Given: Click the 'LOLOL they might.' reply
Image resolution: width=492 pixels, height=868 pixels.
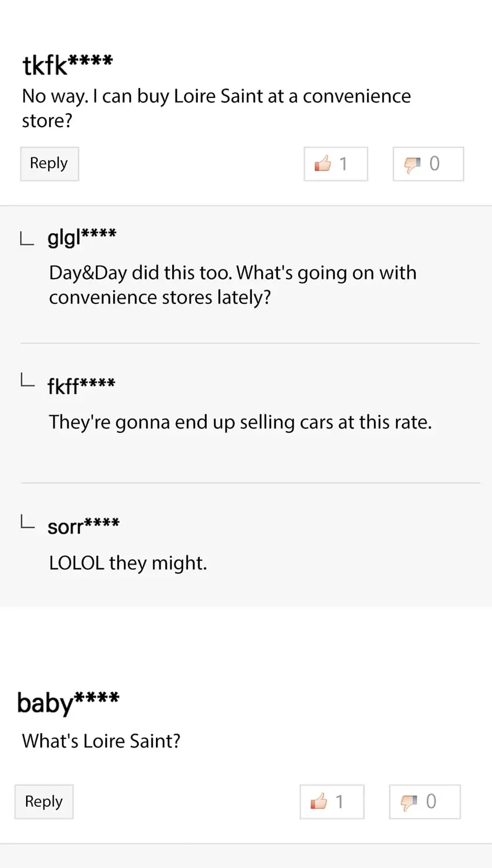Looking at the screenshot, I should click(x=128, y=563).
